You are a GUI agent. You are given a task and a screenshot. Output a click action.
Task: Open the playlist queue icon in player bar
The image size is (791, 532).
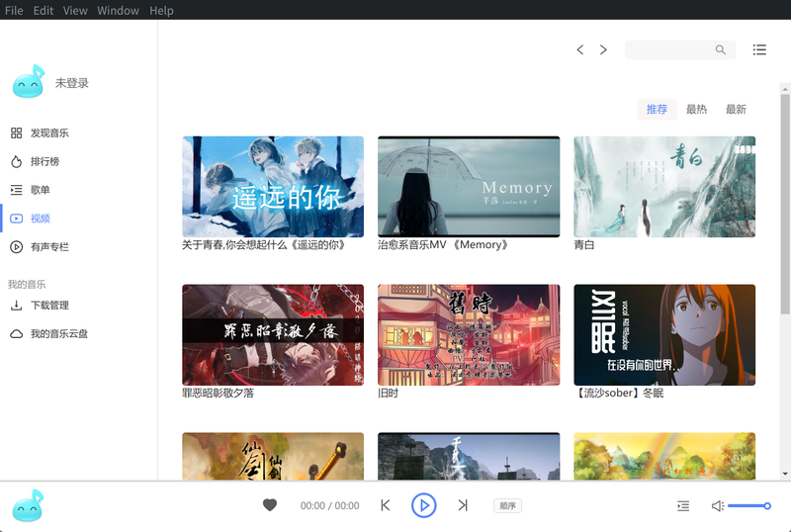pos(682,505)
